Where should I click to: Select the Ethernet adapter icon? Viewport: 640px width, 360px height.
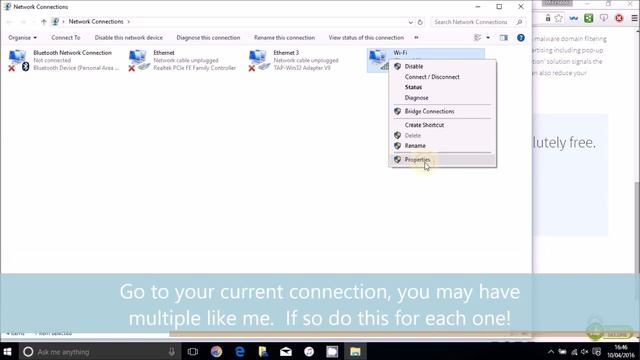138,60
